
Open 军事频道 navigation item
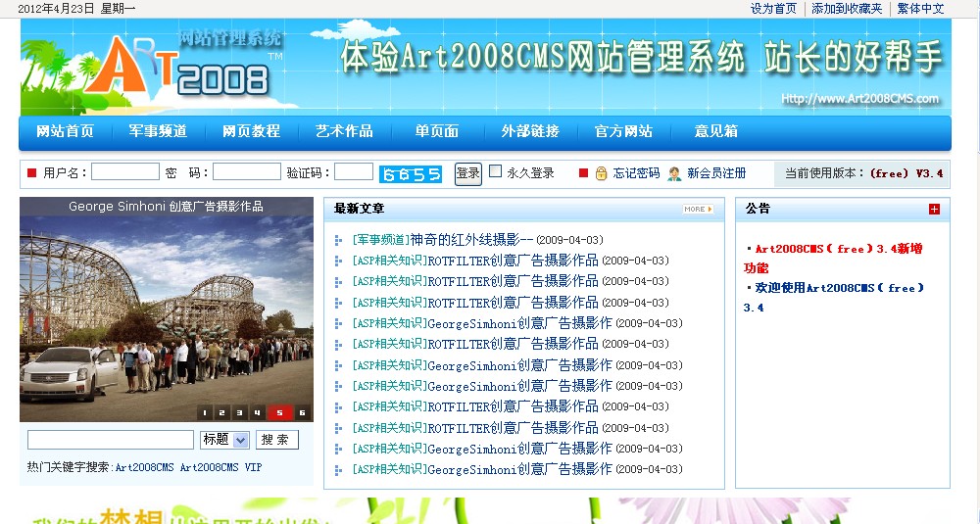[x=158, y=131]
